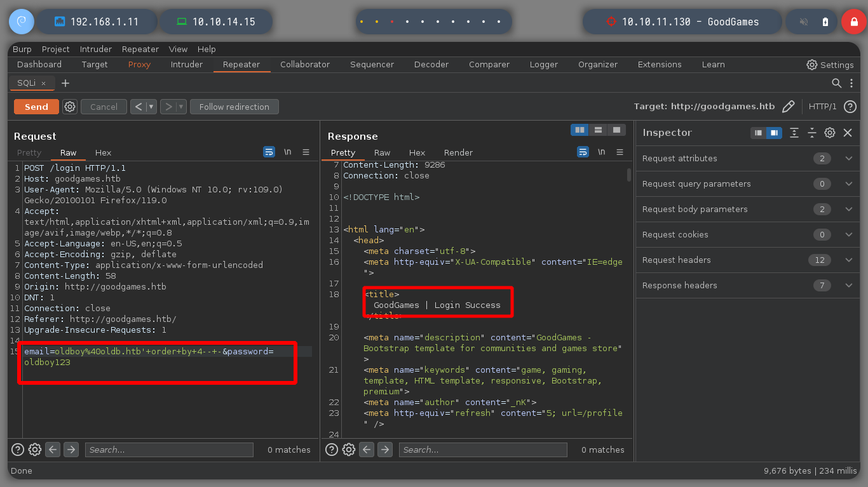Open the Collaborator tab
Viewport: 868px width, 487px height.
point(305,65)
